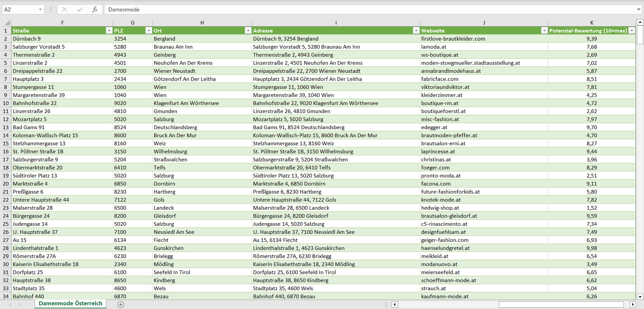
Task: Select the Damenmode Österreich sheet tab
Action: coord(70,304)
